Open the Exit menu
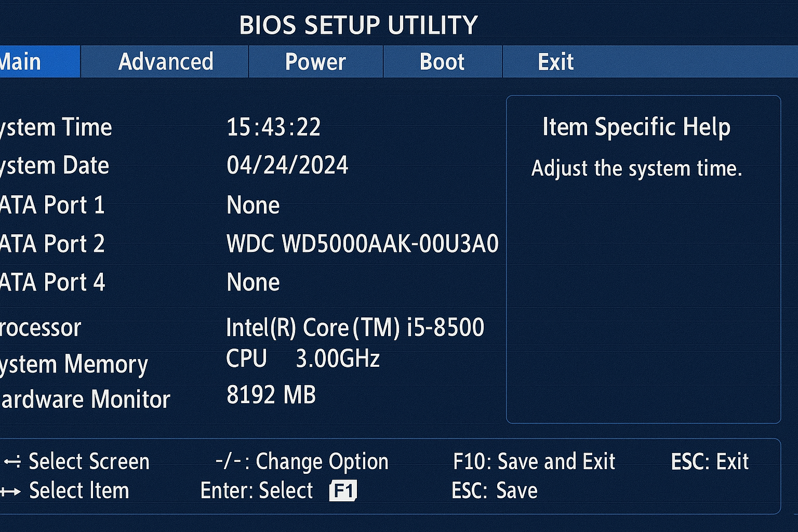This screenshot has width=798, height=532. [555, 61]
